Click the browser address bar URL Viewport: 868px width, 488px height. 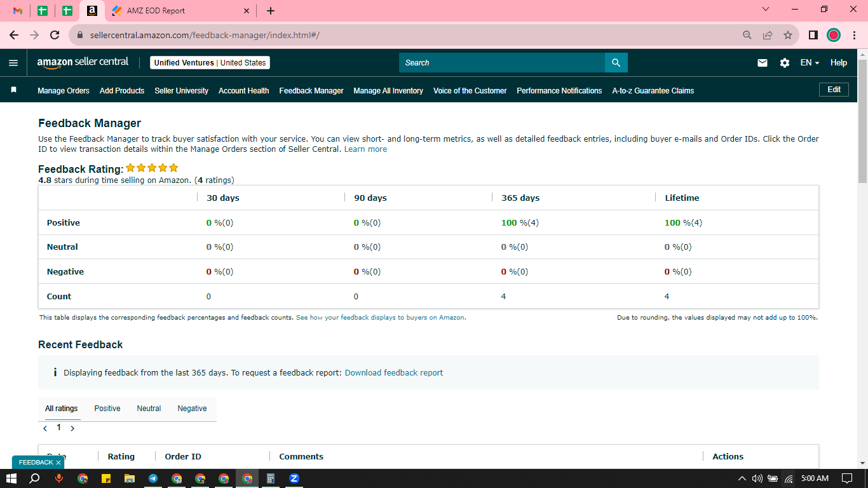pyautogui.click(x=205, y=35)
